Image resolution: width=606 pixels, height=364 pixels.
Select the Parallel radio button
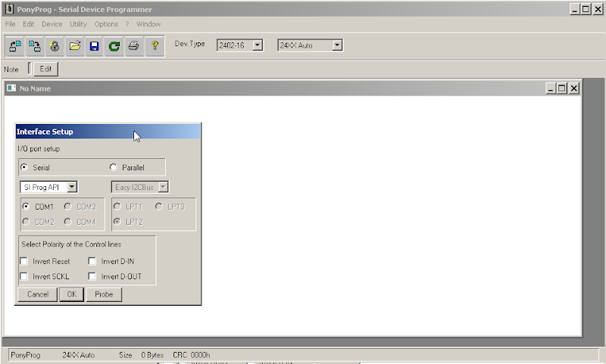[113, 167]
